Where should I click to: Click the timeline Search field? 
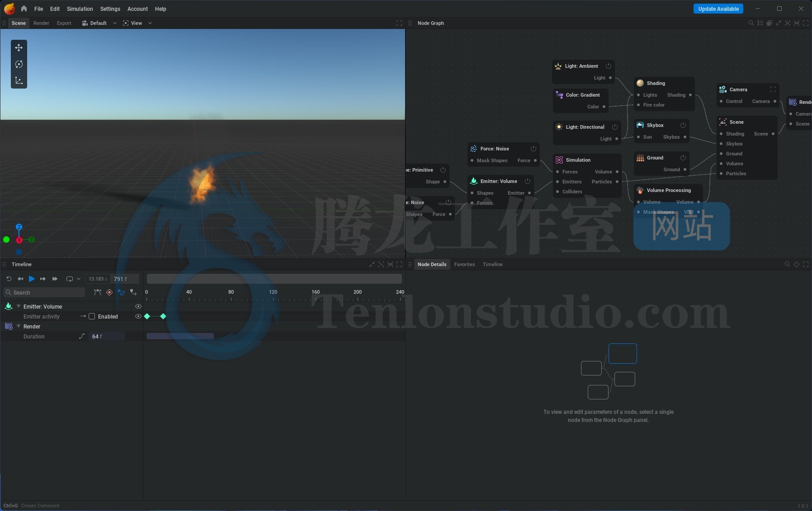click(x=44, y=292)
